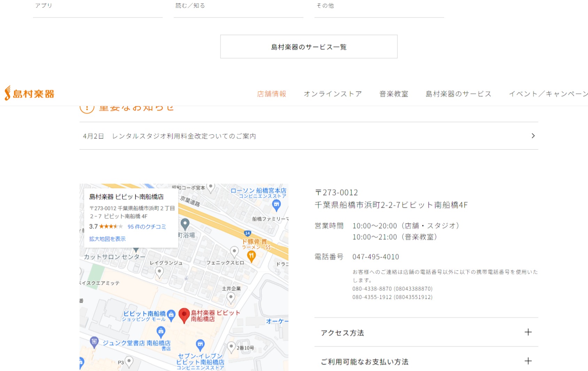
Task: Click the 読む／知る footer column heading
Action: [x=190, y=6]
